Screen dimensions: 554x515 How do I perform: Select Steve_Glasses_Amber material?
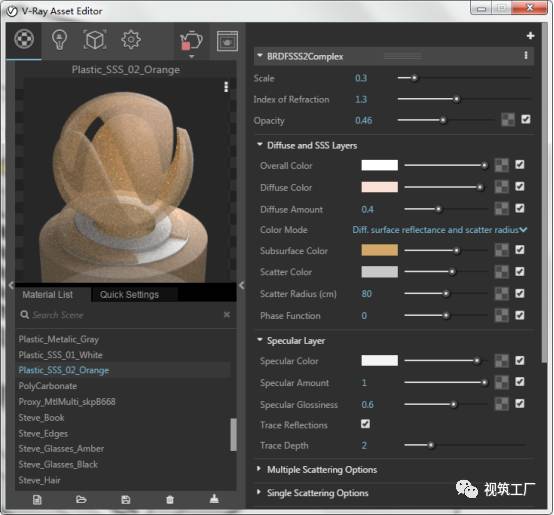[61, 449]
